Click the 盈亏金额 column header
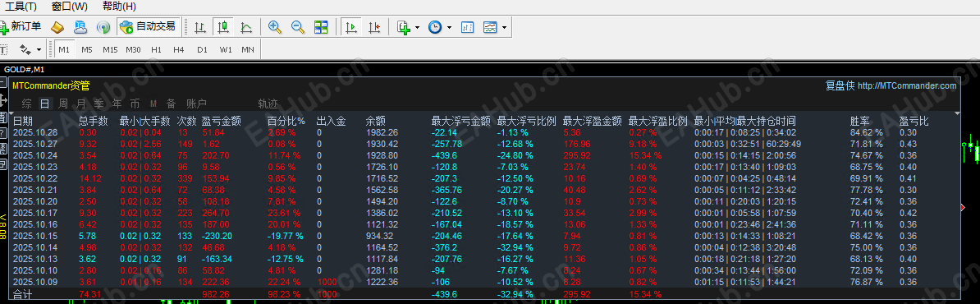 pos(222,121)
